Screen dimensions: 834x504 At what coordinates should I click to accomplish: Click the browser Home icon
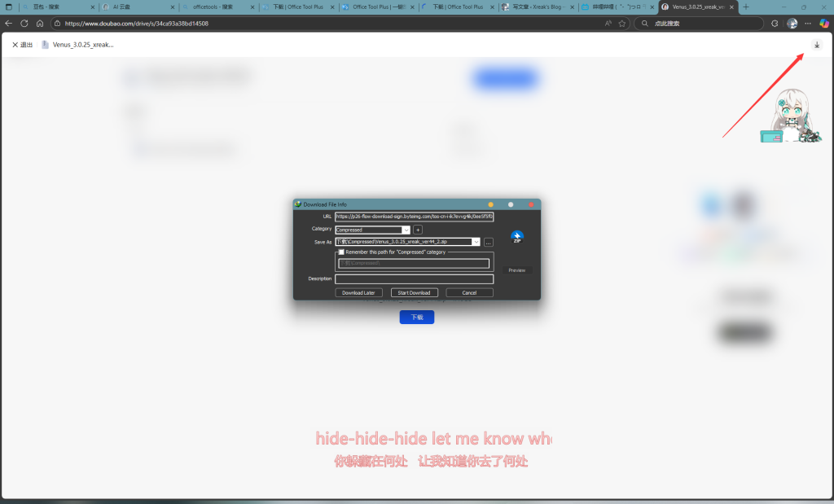tap(38, 24)
